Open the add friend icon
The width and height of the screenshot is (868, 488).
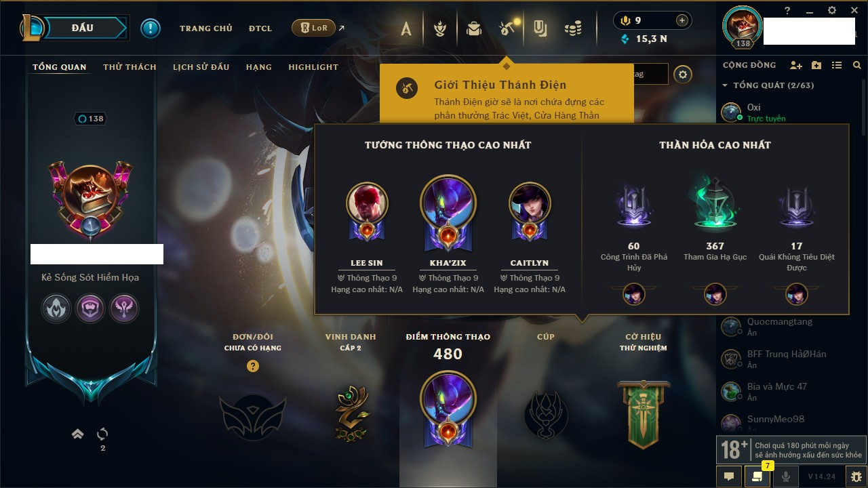coord(796,65)
